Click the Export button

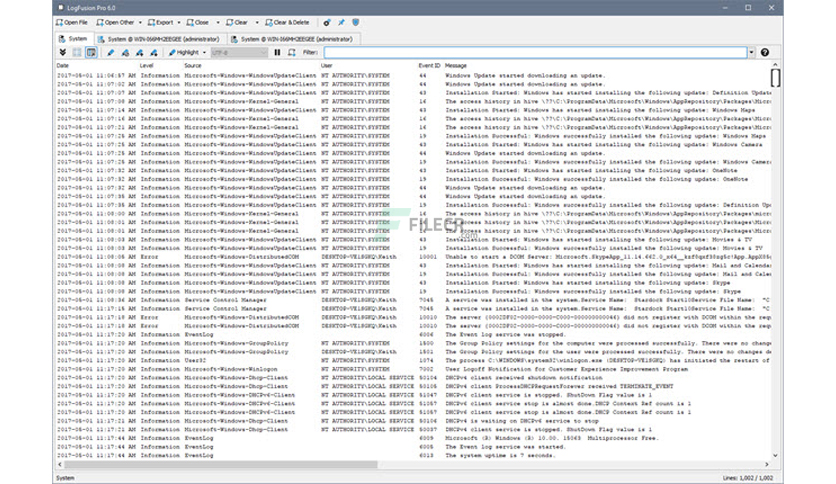tap(160, 22)
